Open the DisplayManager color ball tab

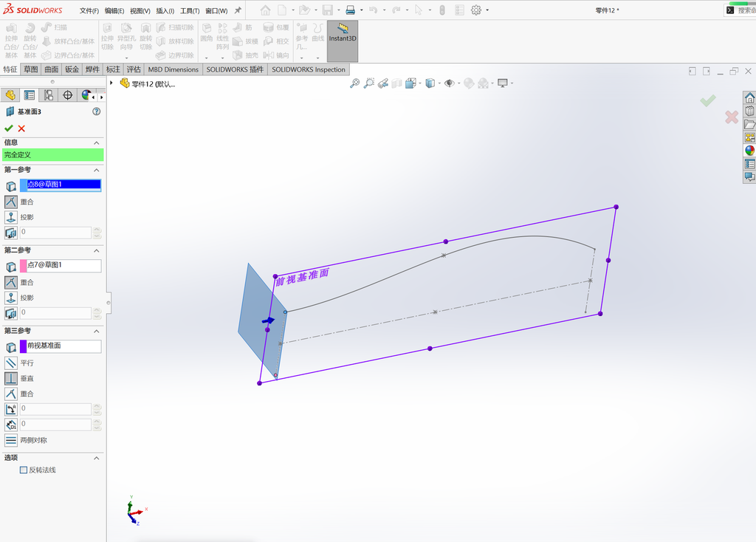(x=86, y=95)
